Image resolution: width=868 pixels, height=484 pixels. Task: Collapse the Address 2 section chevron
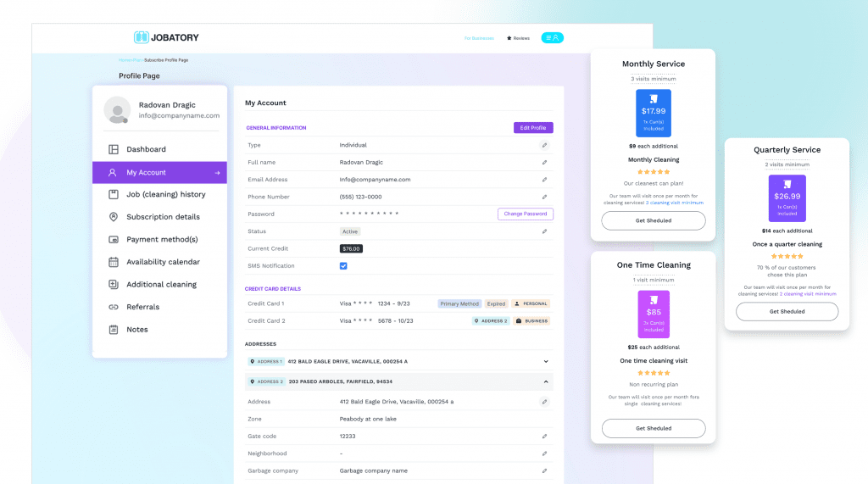tap(546, 382)
